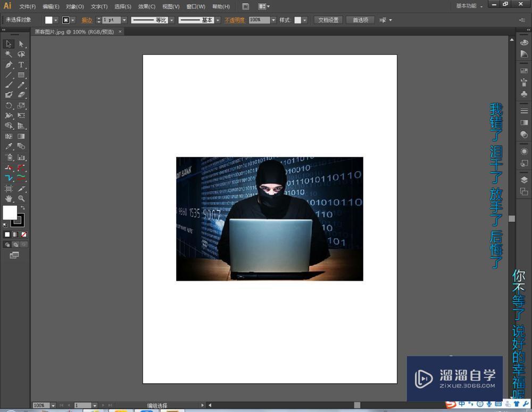The height and width of the screenshot is (412, 532).
Task: Click the 文档设置 button
Action: point(328,20)
